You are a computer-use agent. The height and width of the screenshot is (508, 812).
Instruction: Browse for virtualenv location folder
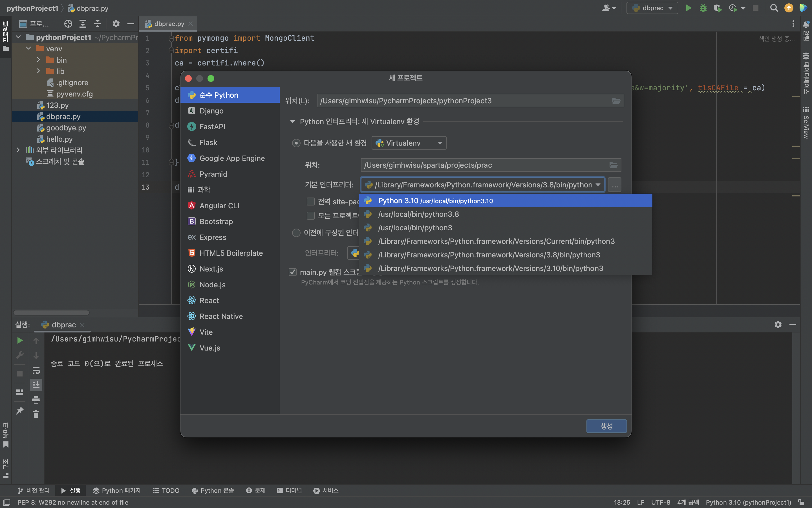pos(613,165)
